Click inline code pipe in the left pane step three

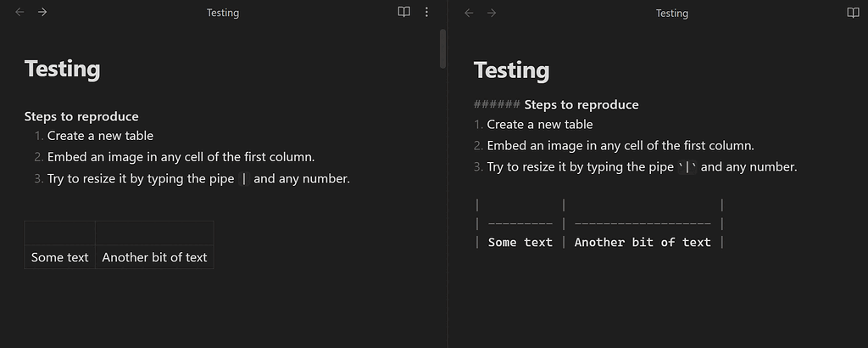244,179
